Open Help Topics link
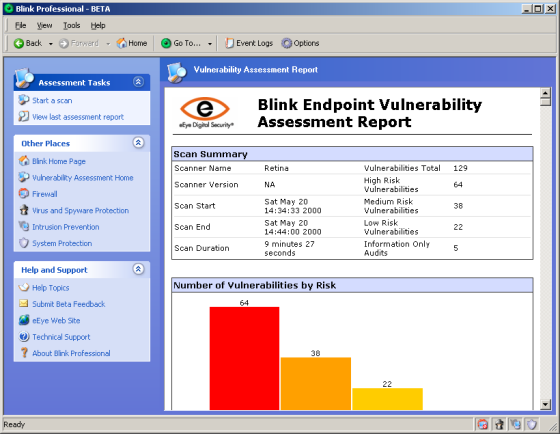The height and width of the screenshot is (434, 560). tap(51, 288)
